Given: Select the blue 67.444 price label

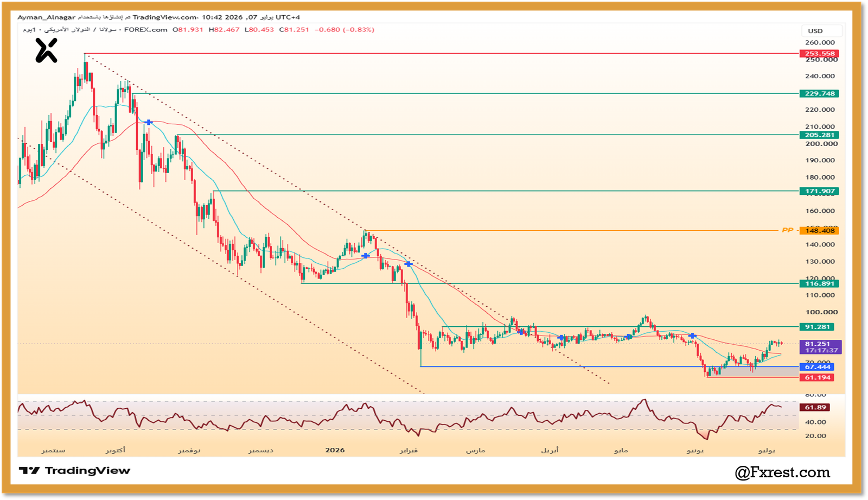Looking at the screenshot, I should 817,367.
